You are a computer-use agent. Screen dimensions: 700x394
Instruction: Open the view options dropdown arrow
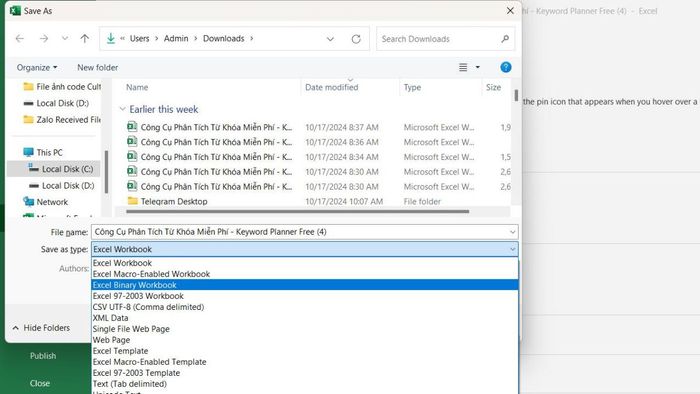pos(477,67)
